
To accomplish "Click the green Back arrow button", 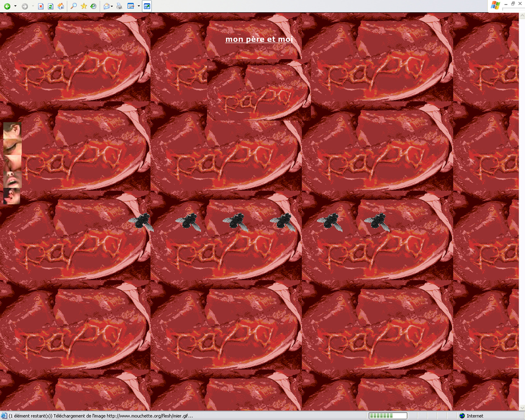I will [x=7, y=6].
